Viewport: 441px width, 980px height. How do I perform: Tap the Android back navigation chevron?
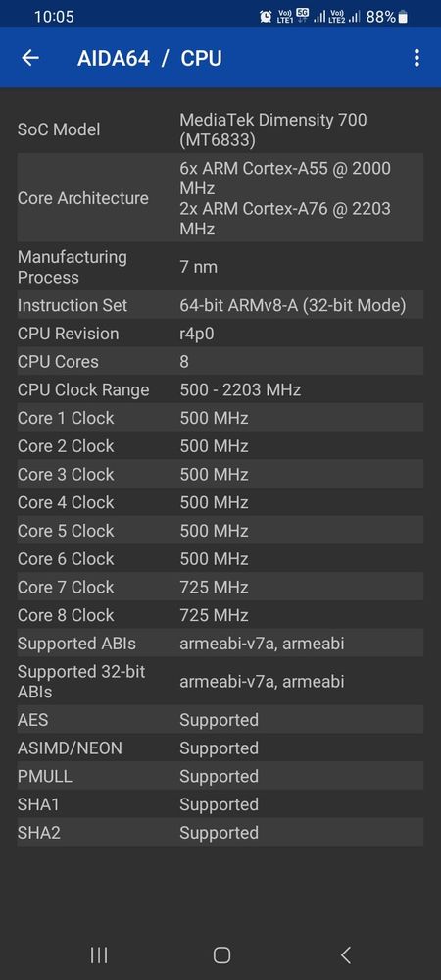tap(345, 954)
